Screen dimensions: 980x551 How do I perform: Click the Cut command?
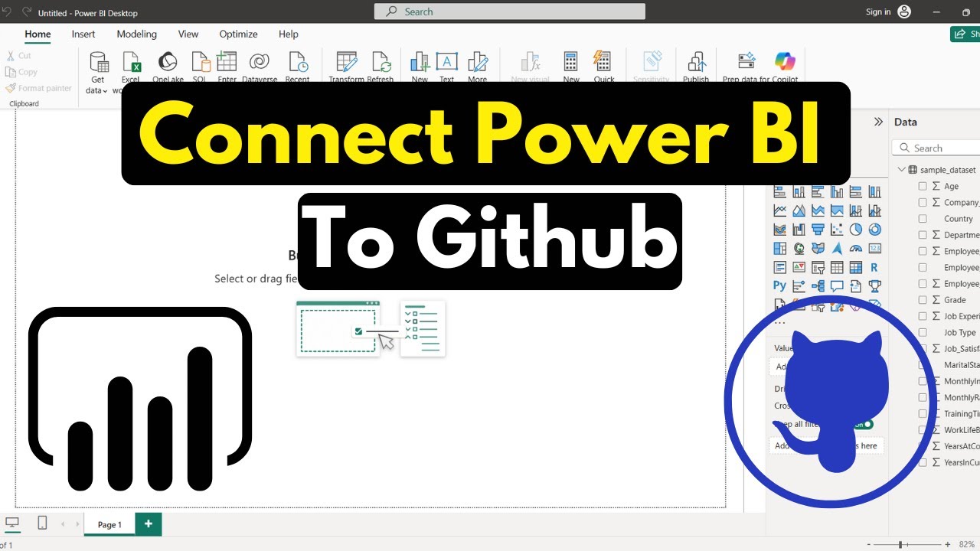point(19,56)
